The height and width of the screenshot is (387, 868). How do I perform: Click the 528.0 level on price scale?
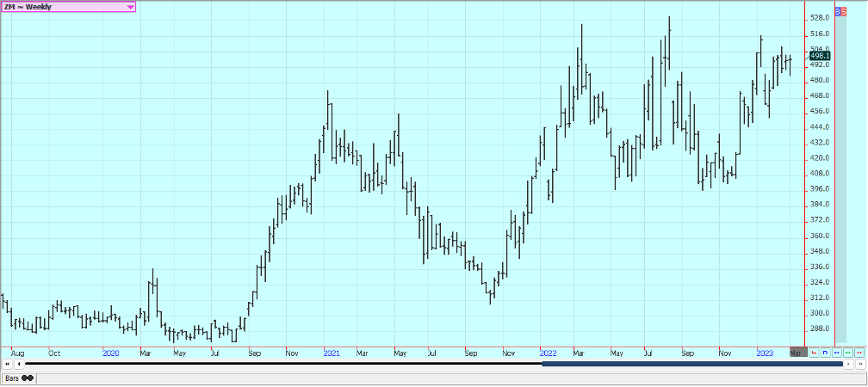[819, 17]
